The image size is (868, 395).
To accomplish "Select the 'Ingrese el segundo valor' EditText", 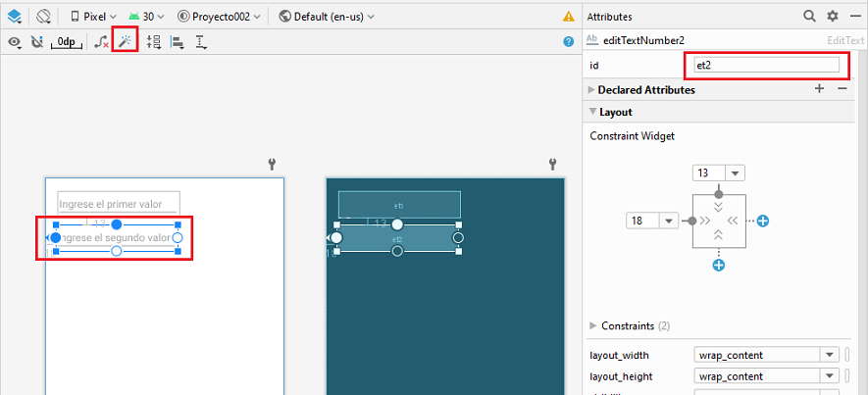I will click(117, 238).
